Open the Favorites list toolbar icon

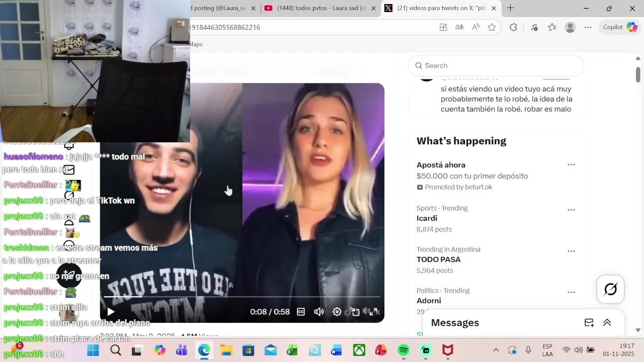pos(552,27)
